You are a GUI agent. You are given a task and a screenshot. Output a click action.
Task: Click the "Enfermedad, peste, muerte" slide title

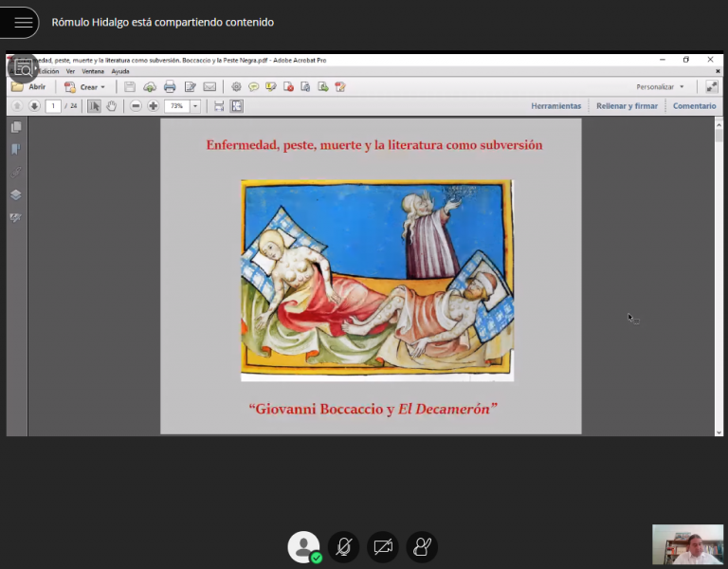[x=374, y=145]
